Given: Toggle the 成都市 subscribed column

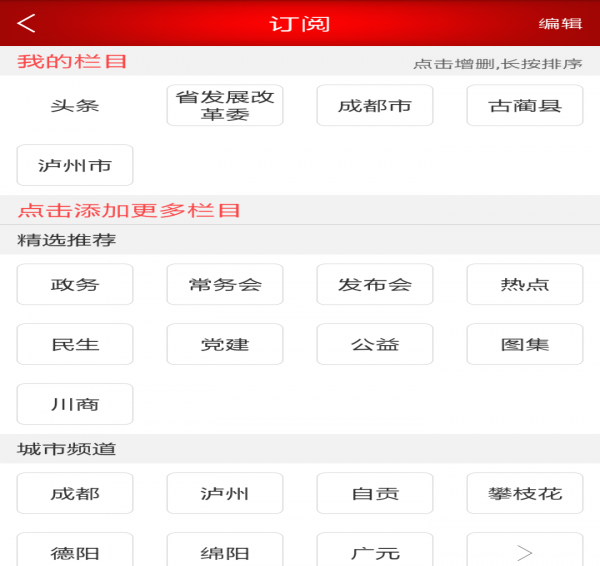Looking at the screenshot, I should click(x=375, y=105).
